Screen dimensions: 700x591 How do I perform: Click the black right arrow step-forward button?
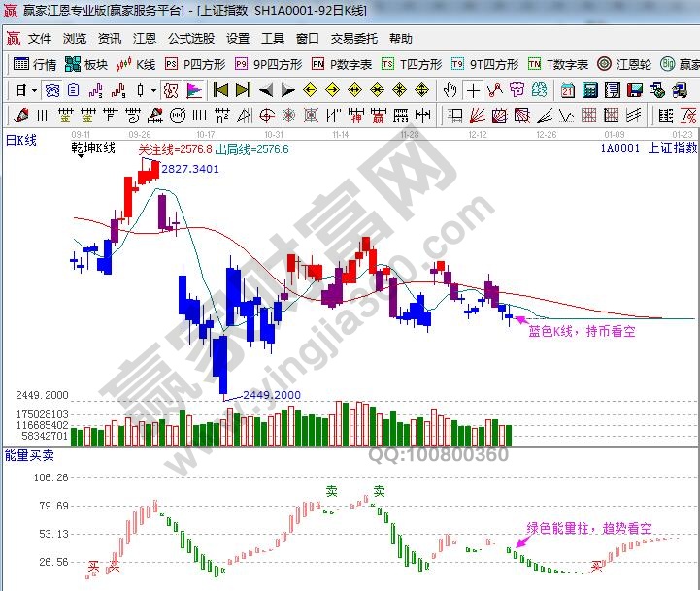pos(287,90)
